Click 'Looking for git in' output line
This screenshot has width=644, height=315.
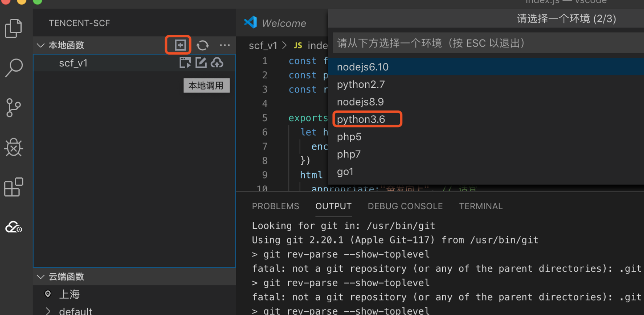click(343, 226)
